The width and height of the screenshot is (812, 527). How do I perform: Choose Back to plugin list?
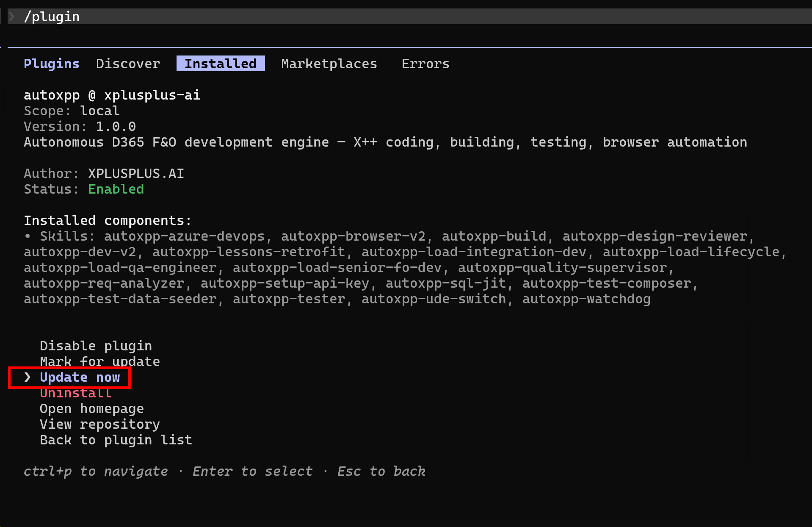click(116, 440)
